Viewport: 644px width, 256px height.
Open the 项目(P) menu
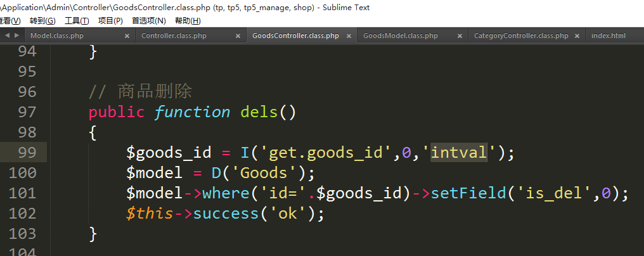110,20
